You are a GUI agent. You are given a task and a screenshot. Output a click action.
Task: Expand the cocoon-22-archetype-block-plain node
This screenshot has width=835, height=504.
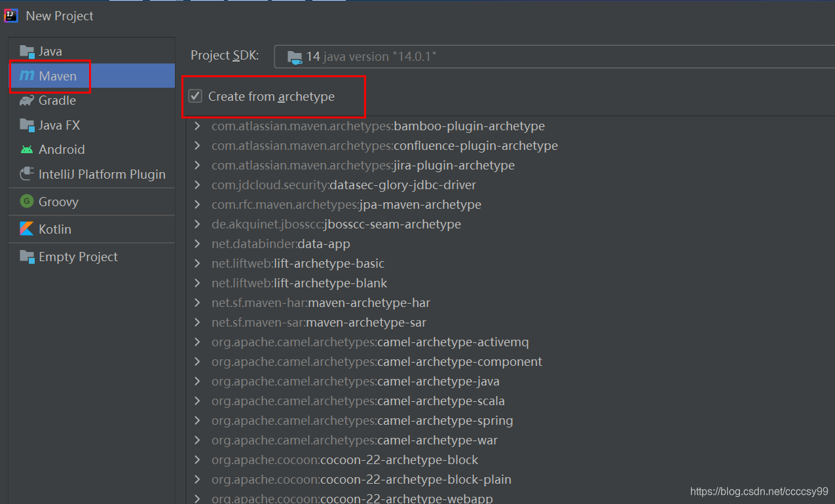(x=198, y=480)
